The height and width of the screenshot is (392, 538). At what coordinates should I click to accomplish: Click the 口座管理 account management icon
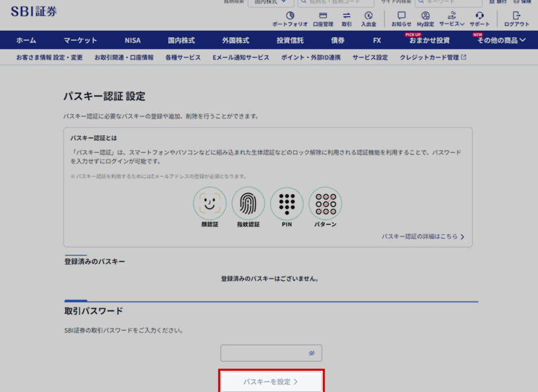(323, 19)
